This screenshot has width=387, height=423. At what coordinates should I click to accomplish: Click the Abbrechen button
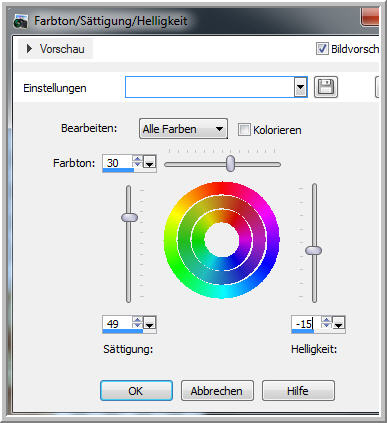point(217,391)
